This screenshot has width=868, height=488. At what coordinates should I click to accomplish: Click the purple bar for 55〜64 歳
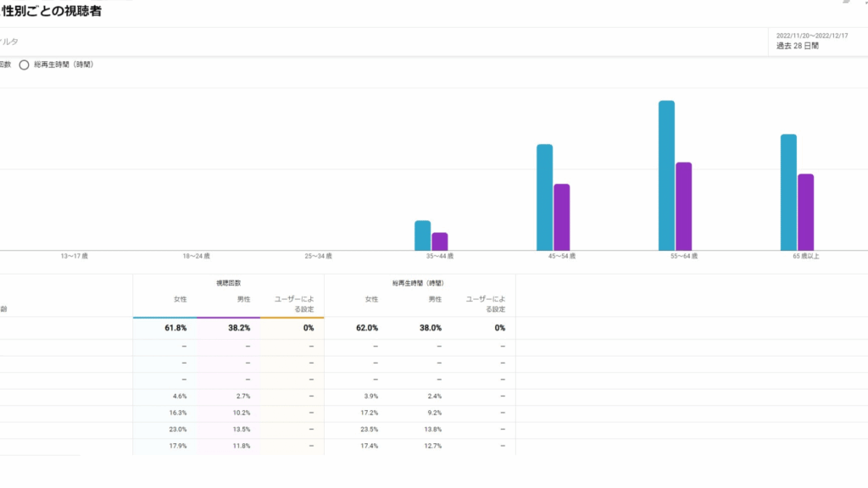(683, 206)
